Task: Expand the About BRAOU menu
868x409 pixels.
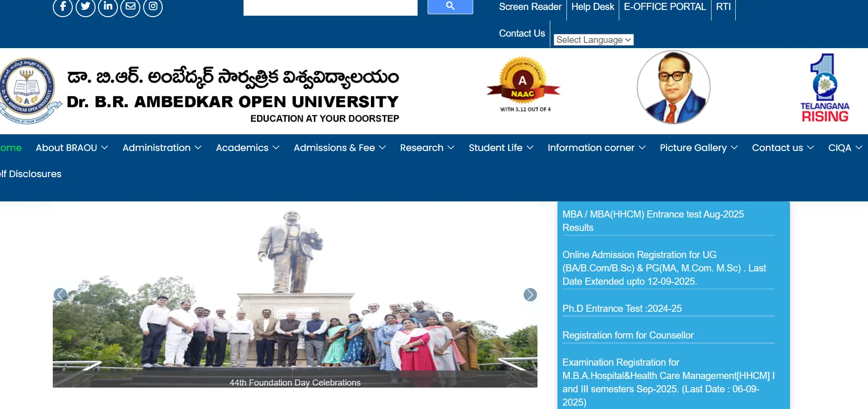Action: pos(72,148)
